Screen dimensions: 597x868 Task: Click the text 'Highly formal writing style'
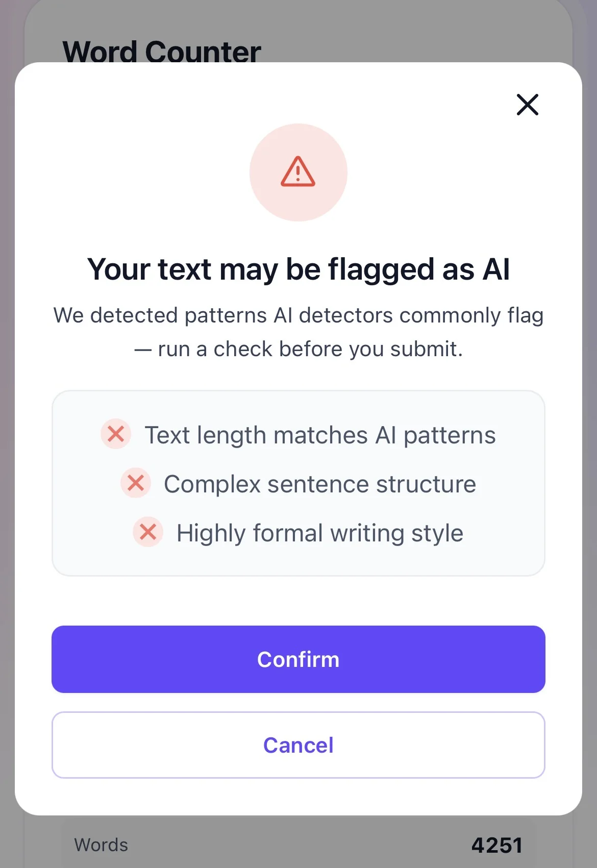click(320, 533)
